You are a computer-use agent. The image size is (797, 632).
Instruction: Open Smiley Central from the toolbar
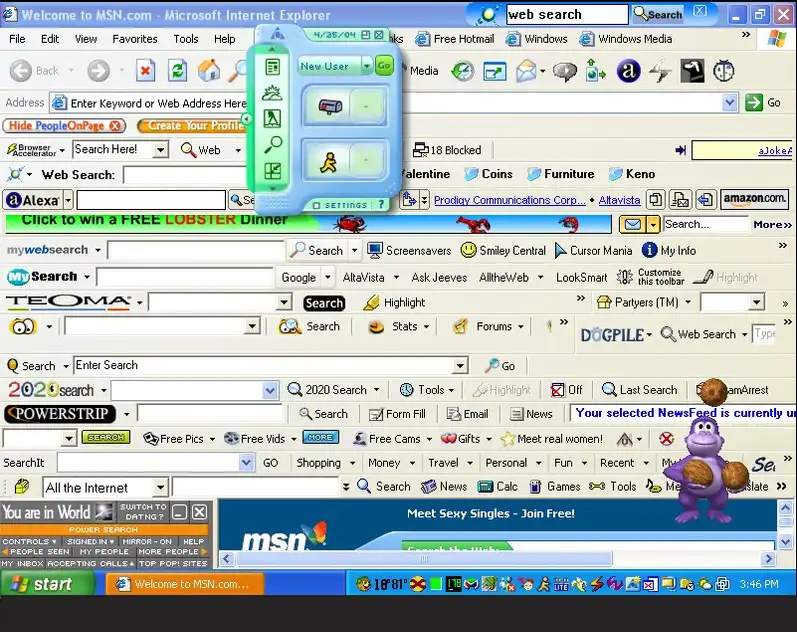(503, 250)
